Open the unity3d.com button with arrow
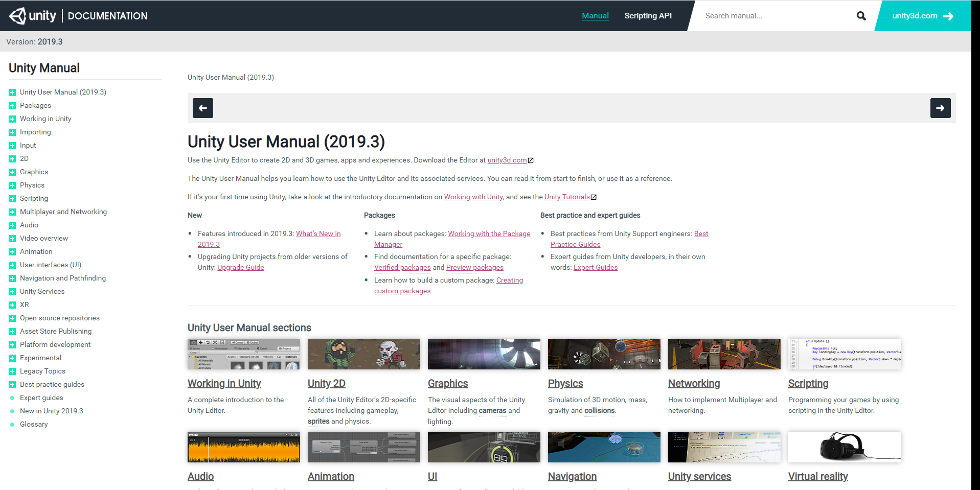The image size is (980, 490). [x=922, y=16]
